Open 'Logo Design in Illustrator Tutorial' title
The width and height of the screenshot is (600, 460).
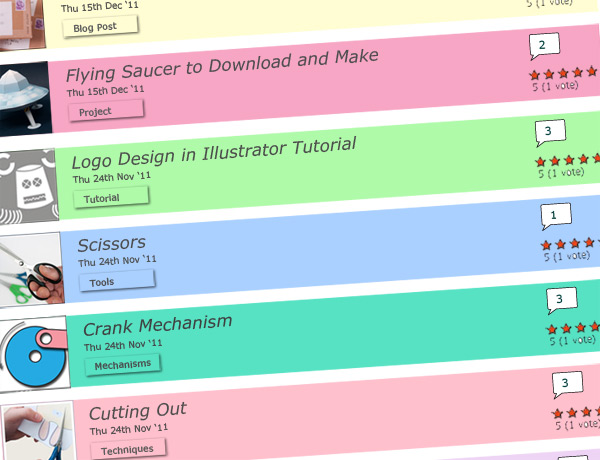pos(214,152)
